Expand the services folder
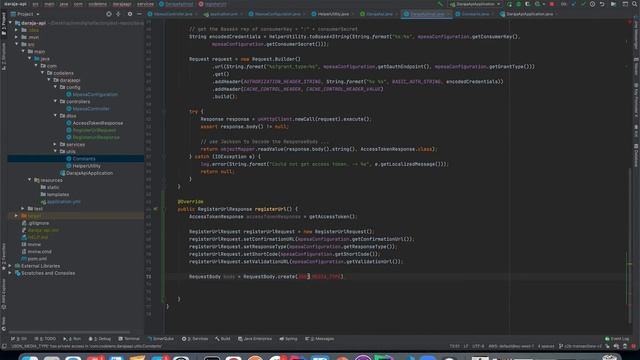This screenshot has width=640, height=360. point(55,144)
